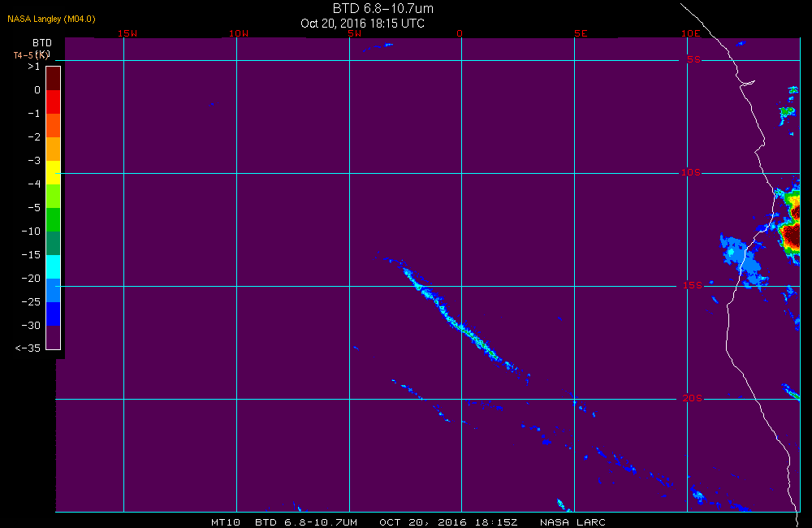This screenshot has height=528, width=812.
Task: Click the dark red >1 K colorbar segment
Action: click(54, 78)
